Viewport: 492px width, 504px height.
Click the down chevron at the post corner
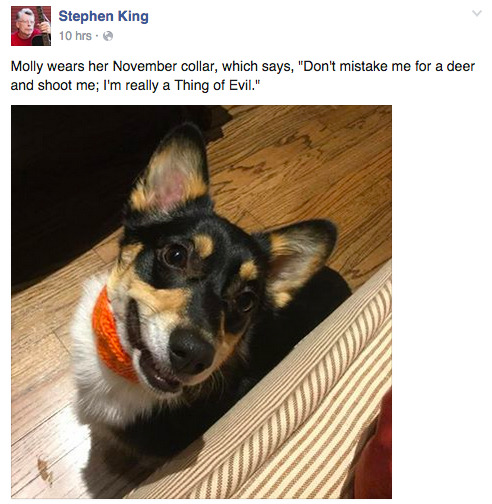[477, 13]
